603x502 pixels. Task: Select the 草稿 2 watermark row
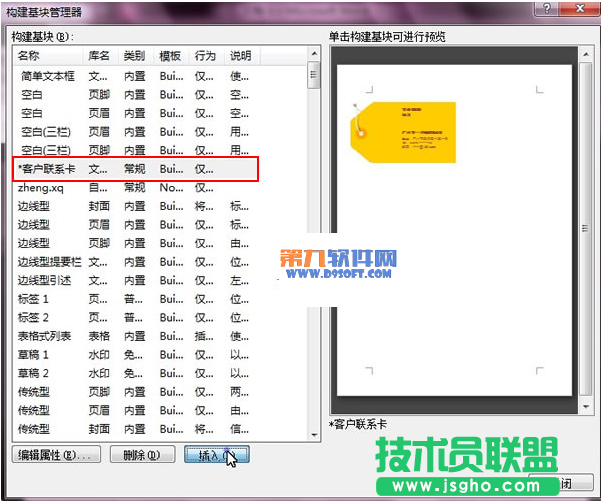click(x=135, y=373)
